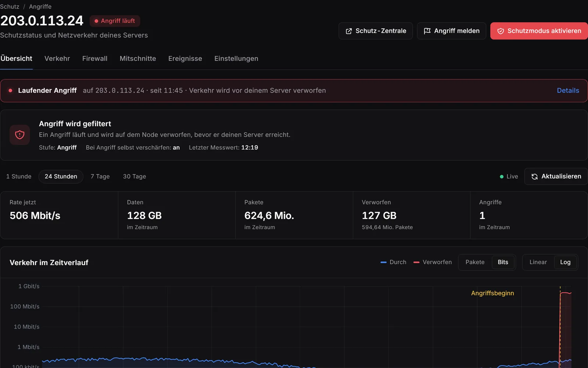Open the Schutz-Zentrale

pyautogui.click(x=376, y=31)
